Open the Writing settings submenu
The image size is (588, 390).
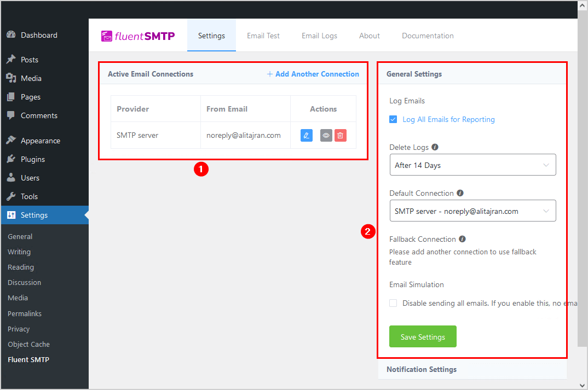click(19, 252)
